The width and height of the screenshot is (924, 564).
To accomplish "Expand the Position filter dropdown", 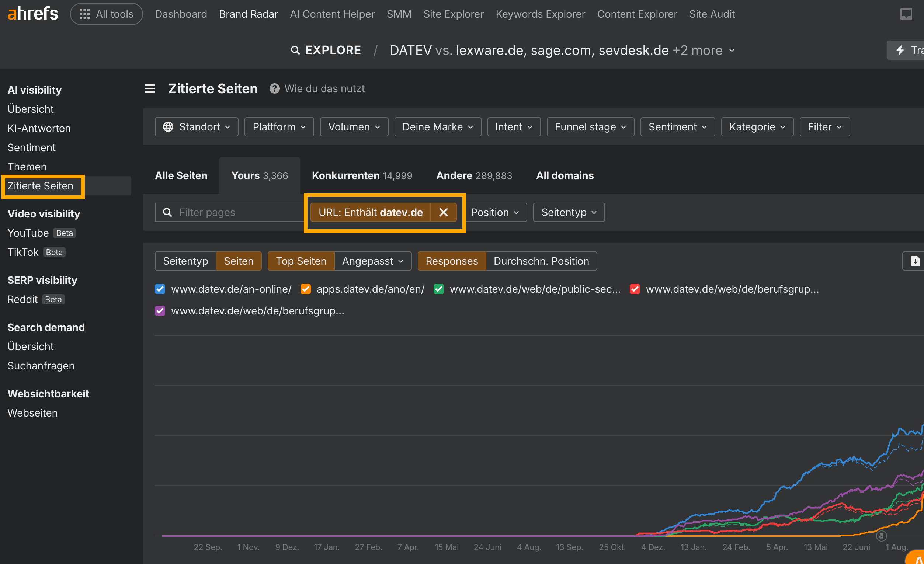I will point(495,213).
